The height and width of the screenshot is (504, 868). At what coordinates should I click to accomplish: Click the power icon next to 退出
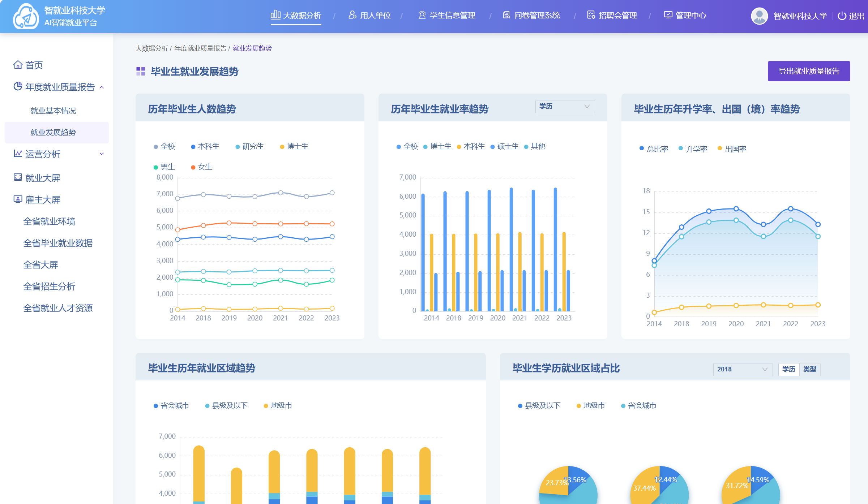point(842,16)
